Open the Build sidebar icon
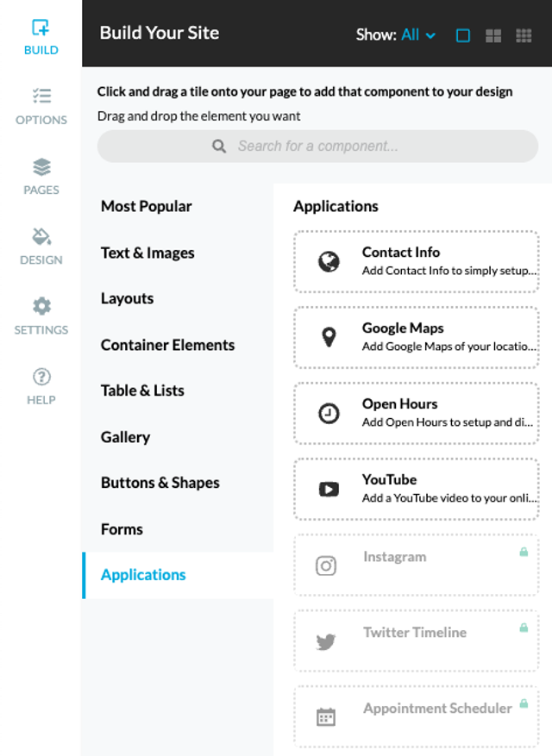552x756 pixels. [x=41, y=28]
